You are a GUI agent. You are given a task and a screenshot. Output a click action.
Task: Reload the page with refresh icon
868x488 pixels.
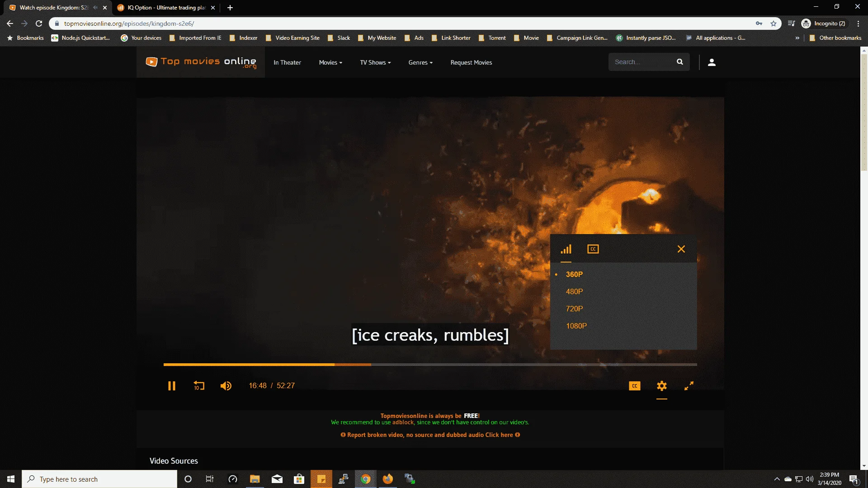point(39,23)
